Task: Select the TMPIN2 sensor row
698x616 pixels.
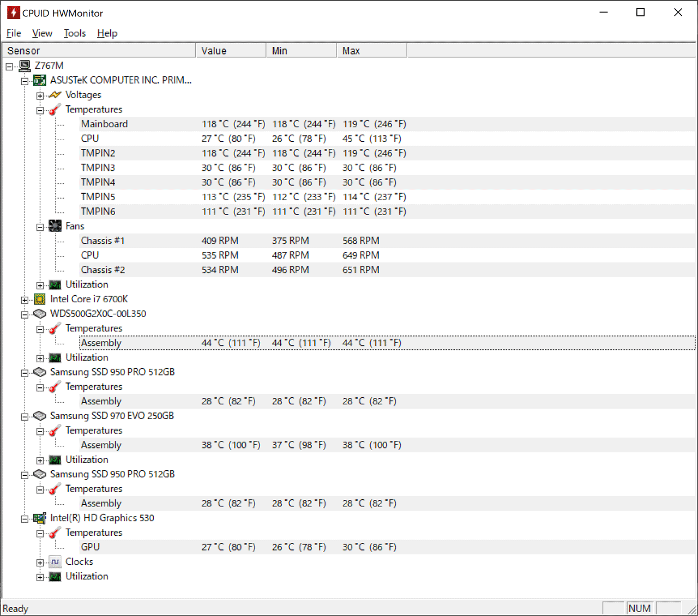Action: pyautogui.click(x=387, y=153)
